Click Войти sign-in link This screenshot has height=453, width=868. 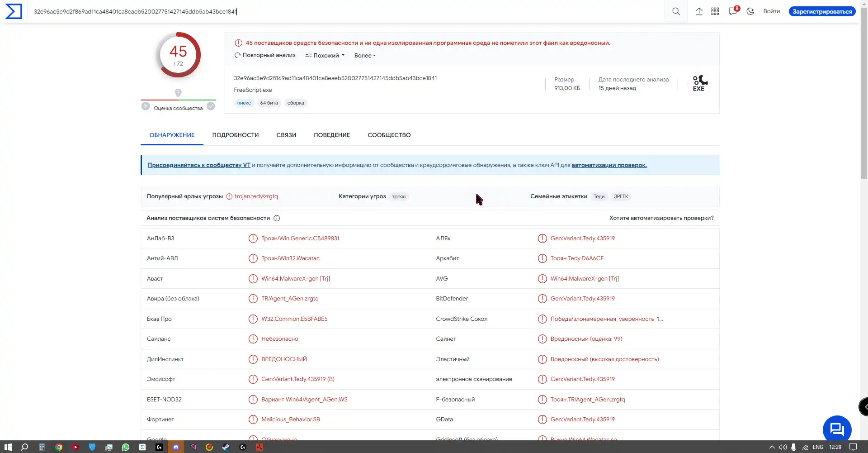point(771,11)
